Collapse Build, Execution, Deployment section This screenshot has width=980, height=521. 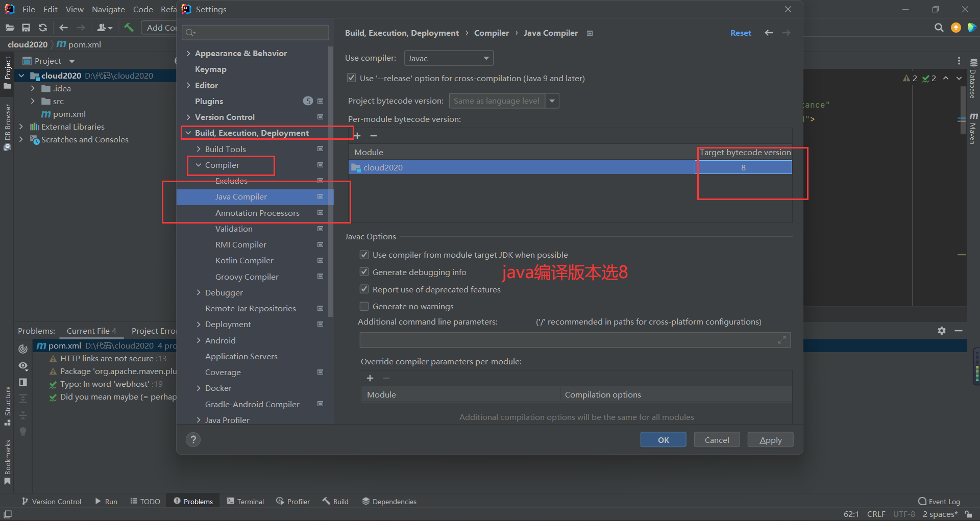pyautogui.click(x=188, y=133)
